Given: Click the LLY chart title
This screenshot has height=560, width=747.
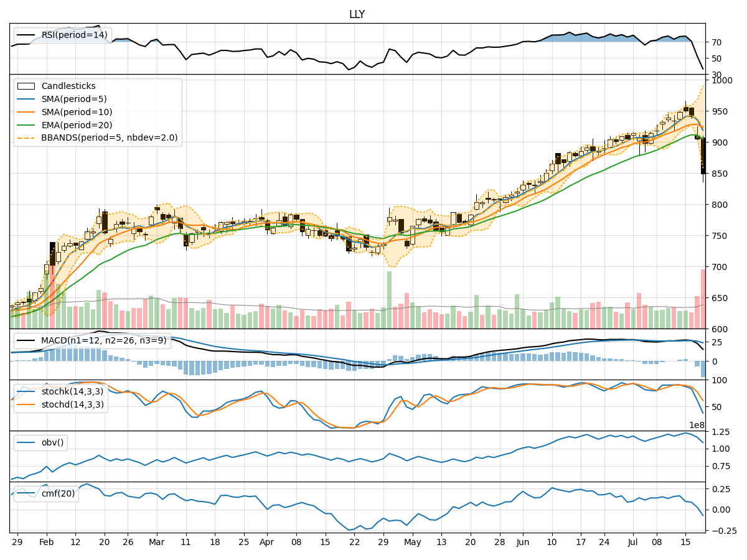Looking at the screenshot, I should tap(357, 14).
